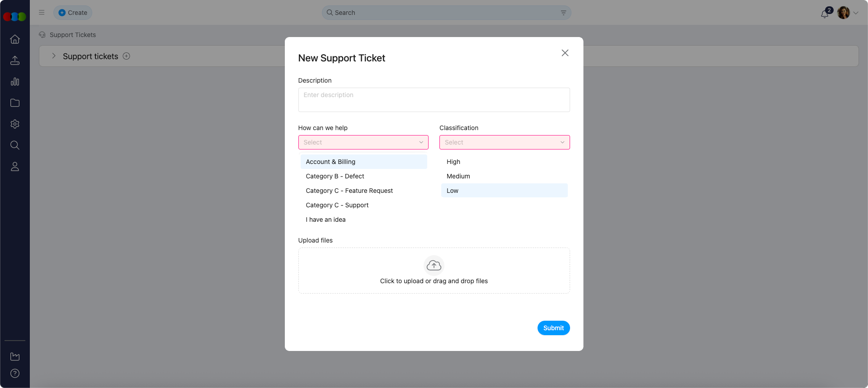
Task: Select the Upload icon in the sidebar
Action: [x=15, y=61]
